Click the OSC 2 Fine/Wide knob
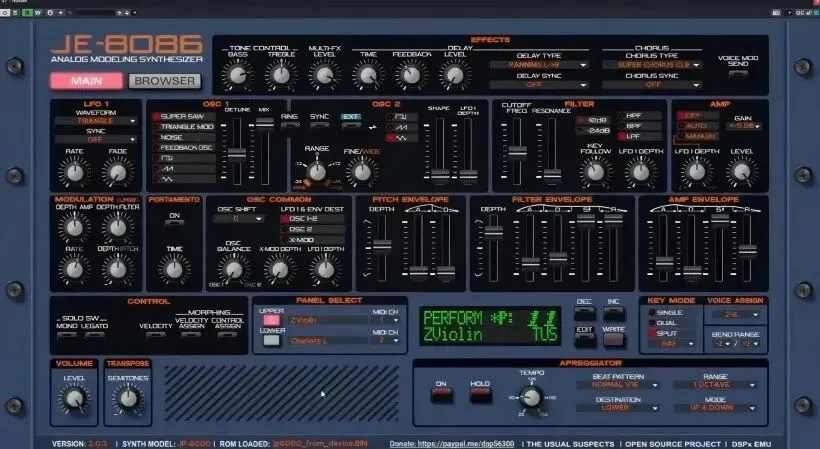The width and height of the screenshot is (820, 449). click(x=361, y=172)
